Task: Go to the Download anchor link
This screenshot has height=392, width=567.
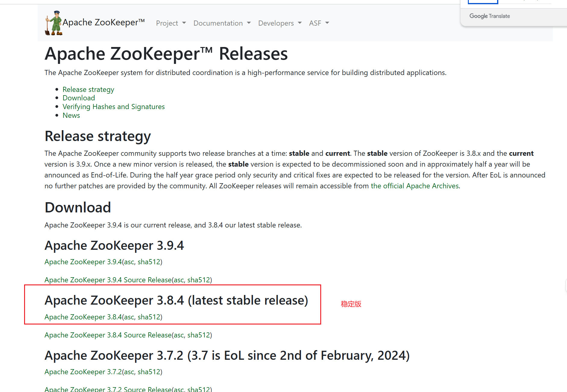Action: 79,98
